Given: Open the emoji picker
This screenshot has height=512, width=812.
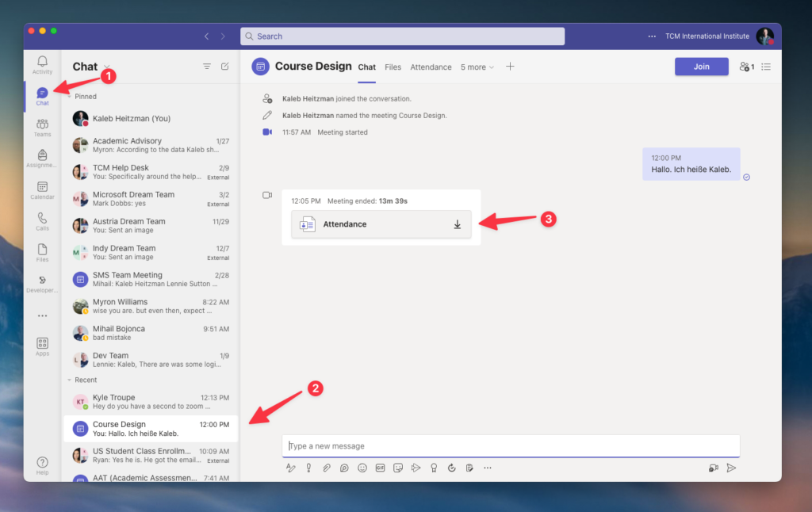Looking at the screenshot, I should click(x=362, y=468).
